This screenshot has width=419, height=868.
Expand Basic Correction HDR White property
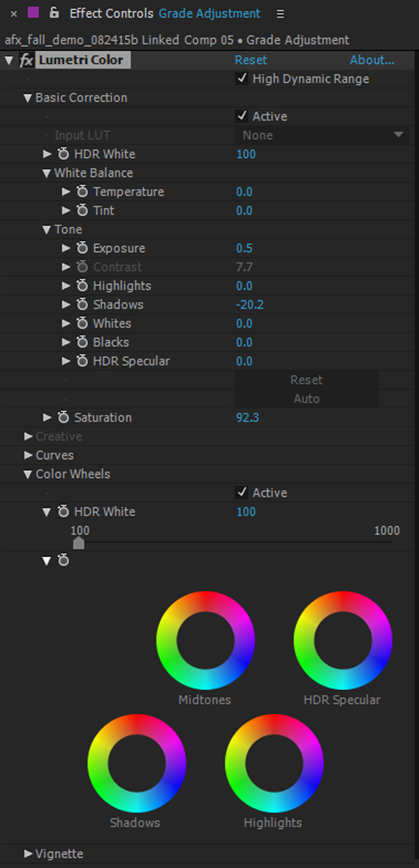coord(47,154)
